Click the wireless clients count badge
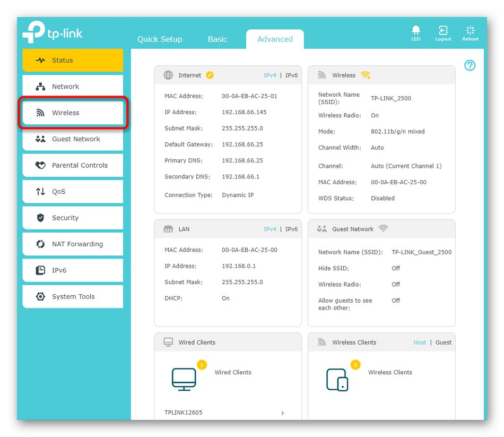504x437 pixels. click(x=355, y=365)
